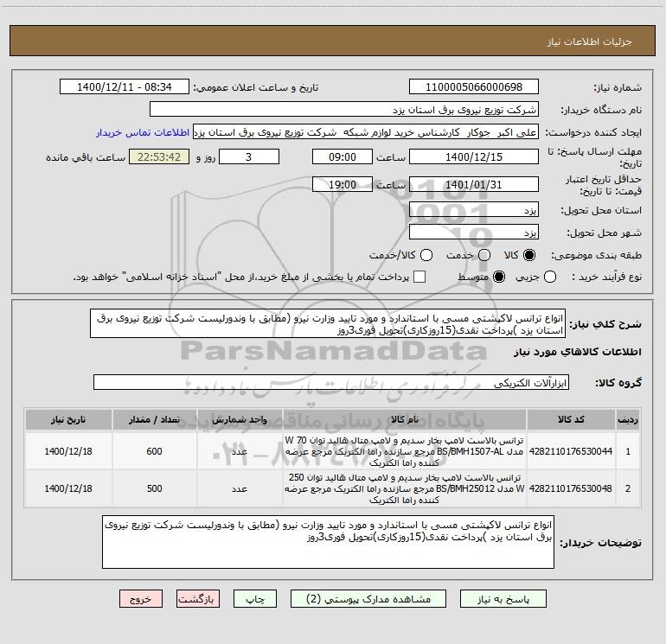Click the validity time field 19:00
The image size is (666, 644).
343,184
